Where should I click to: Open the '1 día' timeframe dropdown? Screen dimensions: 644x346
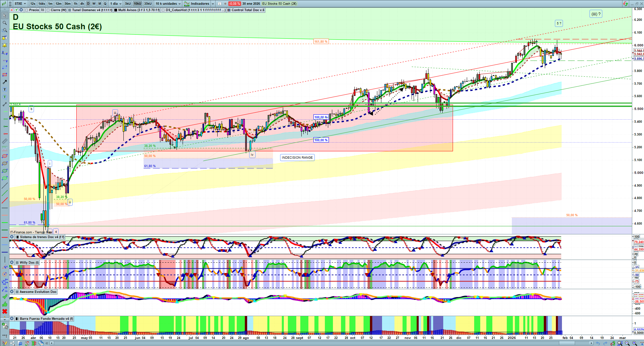pyautogui.click(x=116, y=4)
